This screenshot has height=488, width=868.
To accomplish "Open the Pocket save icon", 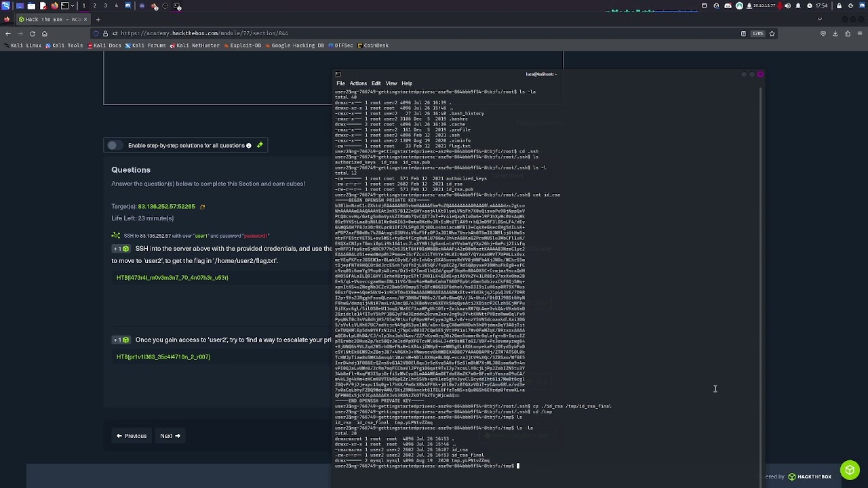I will (x=823, y=33).
